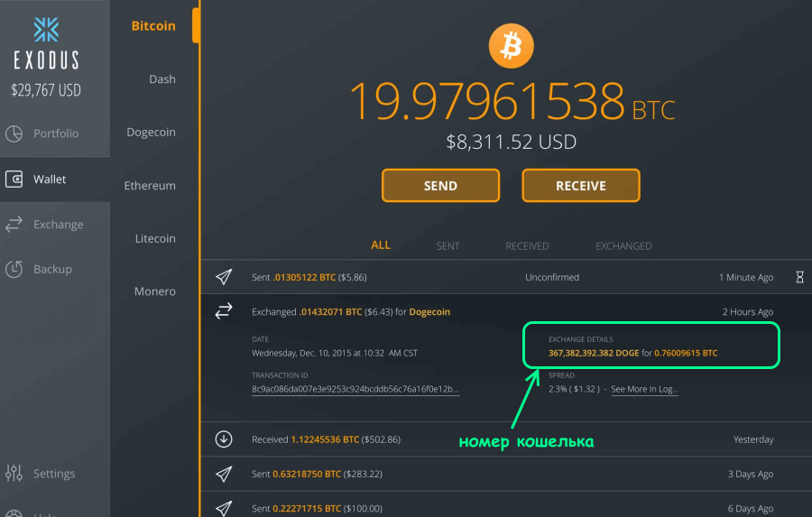Click the hourglass pending icon
Screen dimensions: 812x517
[x=798, y=278]
